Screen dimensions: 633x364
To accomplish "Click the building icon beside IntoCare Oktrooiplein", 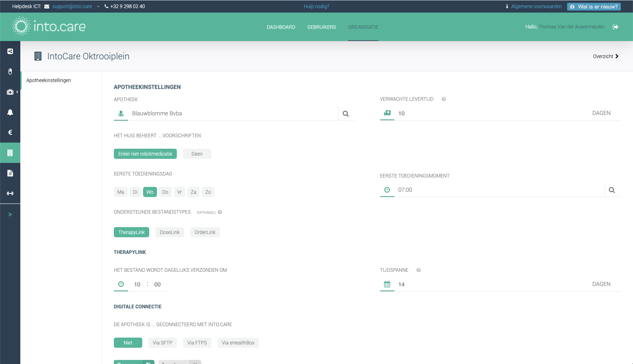I will 38,56.
